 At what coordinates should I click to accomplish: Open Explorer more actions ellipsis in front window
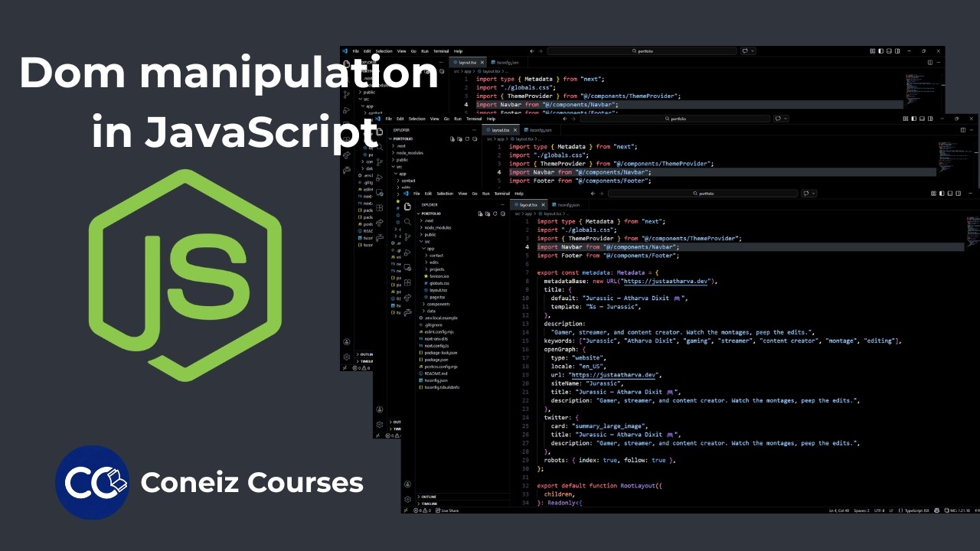pyautogui.click(x=502, y=205)
